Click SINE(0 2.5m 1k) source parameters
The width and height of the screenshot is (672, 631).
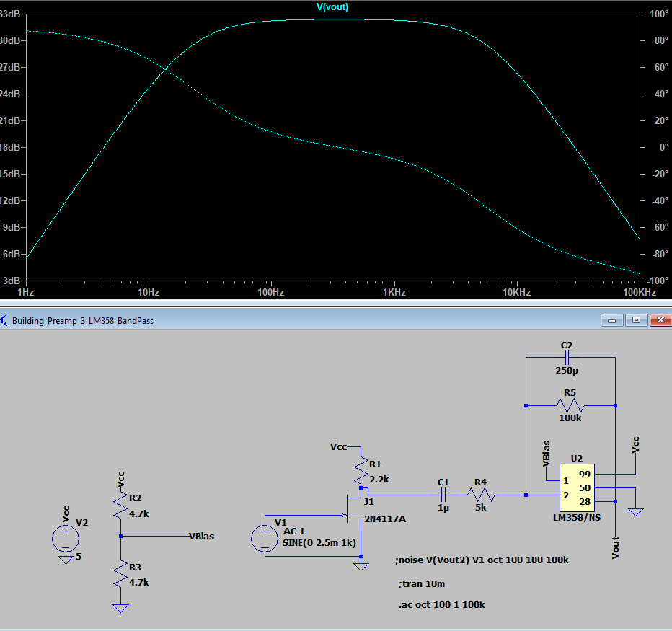click(x=319, y=543)
